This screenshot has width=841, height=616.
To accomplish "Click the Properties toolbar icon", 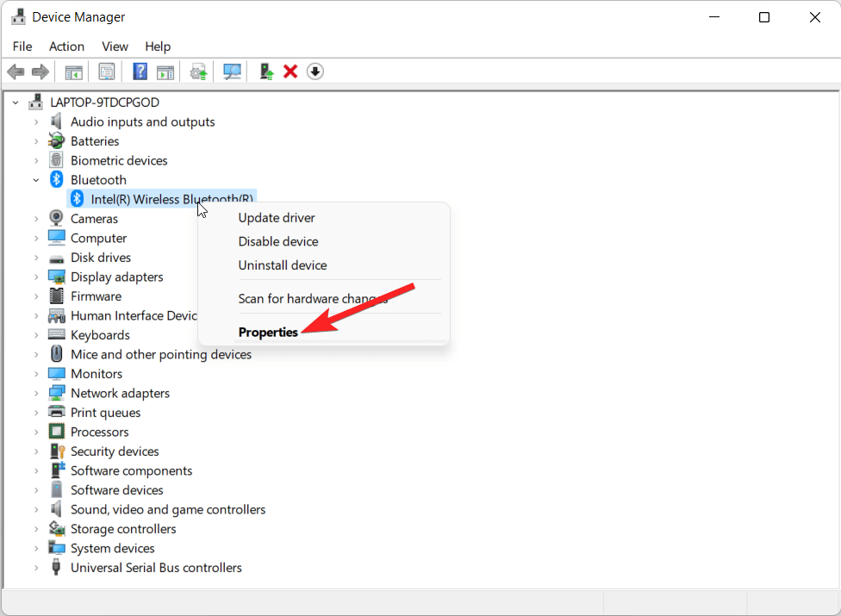I will [107, 72].
